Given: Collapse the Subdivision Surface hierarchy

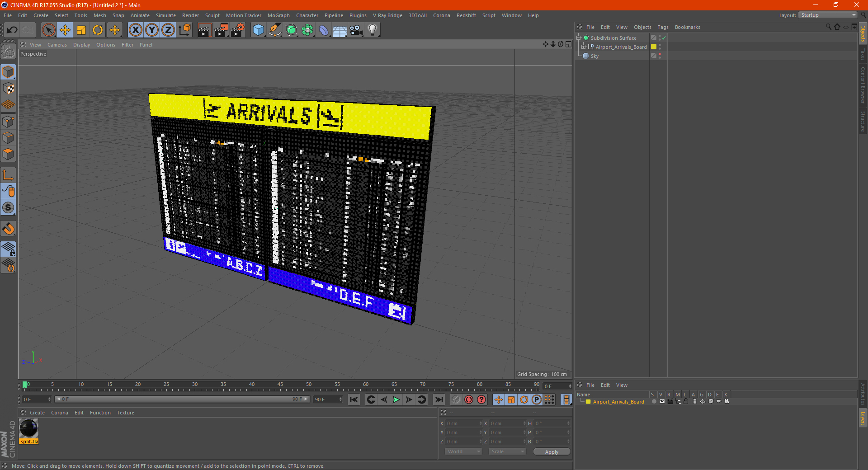Looking at the screenshot, I should tap(579, 38).
